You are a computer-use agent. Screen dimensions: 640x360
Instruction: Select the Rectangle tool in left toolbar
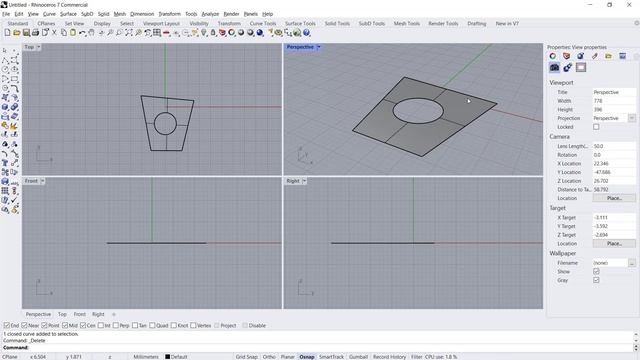click(14, 79)
